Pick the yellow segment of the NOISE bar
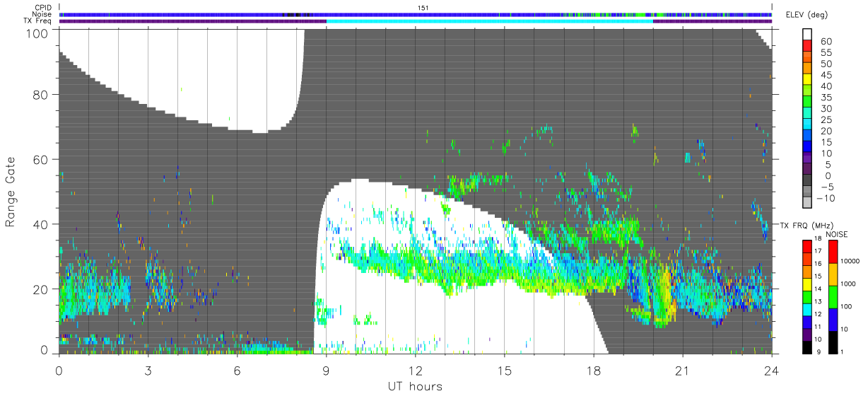The width and height of the screenshot is (868, 401). point(833,274)
